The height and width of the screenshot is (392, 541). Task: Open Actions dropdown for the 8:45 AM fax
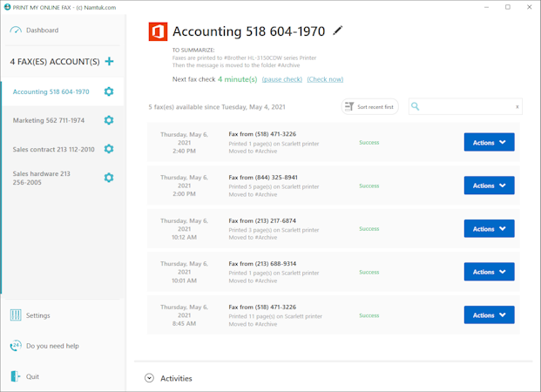tap(490, 314)
